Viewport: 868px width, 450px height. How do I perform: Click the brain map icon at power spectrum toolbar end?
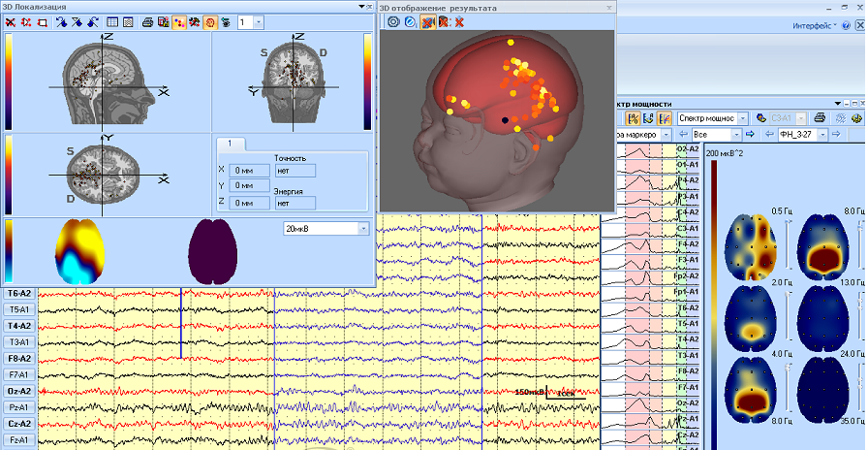click(x=857, y=117)
